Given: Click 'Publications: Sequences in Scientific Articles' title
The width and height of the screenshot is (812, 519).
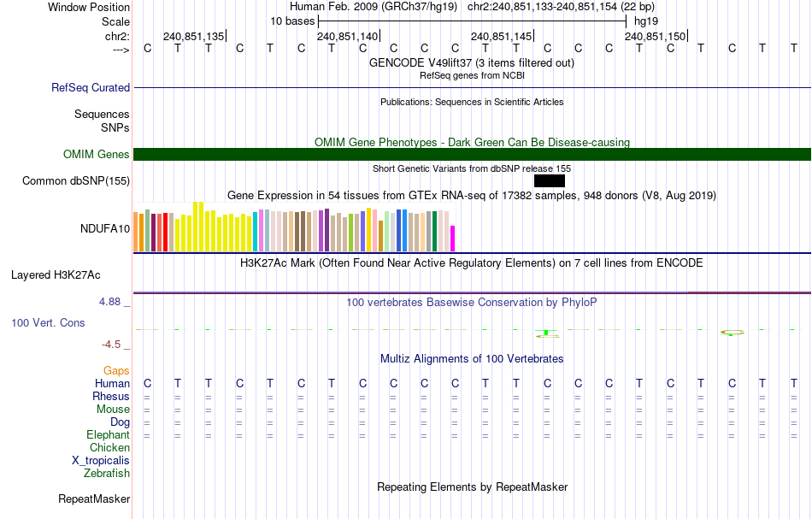Looking at the screenshot, I should tap(472, 102).
